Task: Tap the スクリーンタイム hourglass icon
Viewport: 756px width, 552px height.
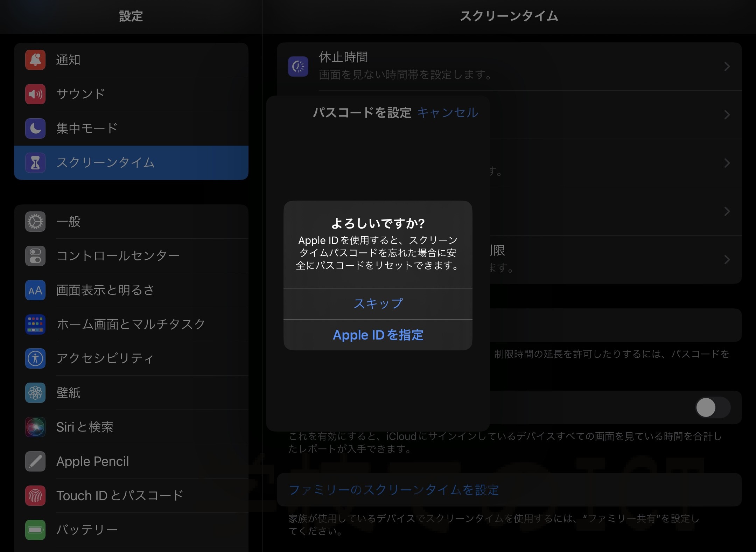Action: [x=35, y=163]
